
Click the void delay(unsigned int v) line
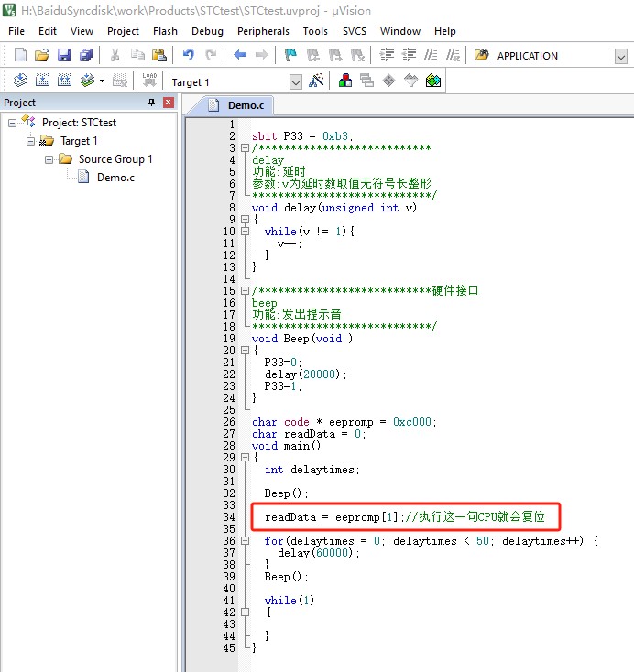coord(334,208)
